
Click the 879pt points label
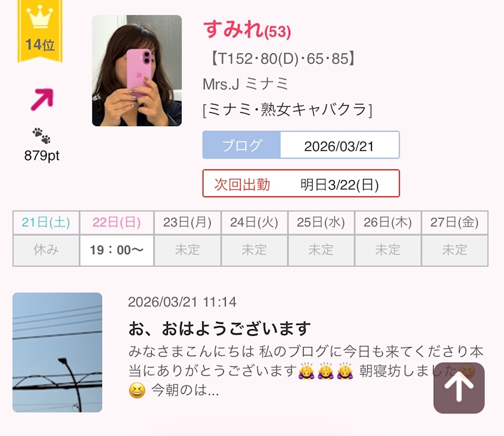[x=42, y=156]
